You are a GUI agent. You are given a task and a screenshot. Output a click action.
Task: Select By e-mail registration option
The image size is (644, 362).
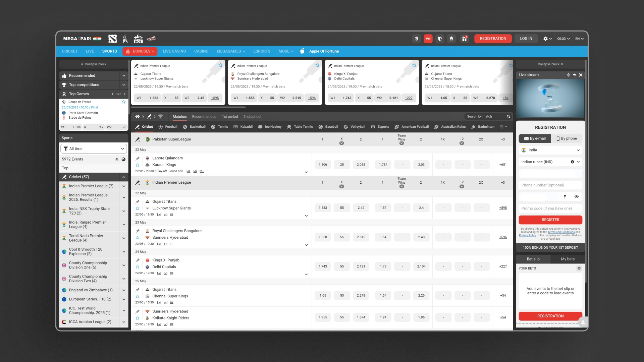535,138
